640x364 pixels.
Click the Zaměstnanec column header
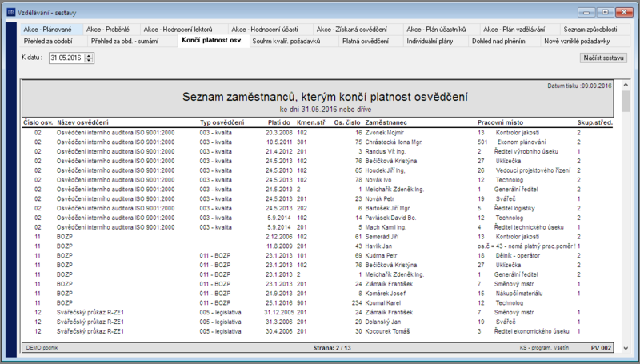pyautogui.click(x=386, y=122)
